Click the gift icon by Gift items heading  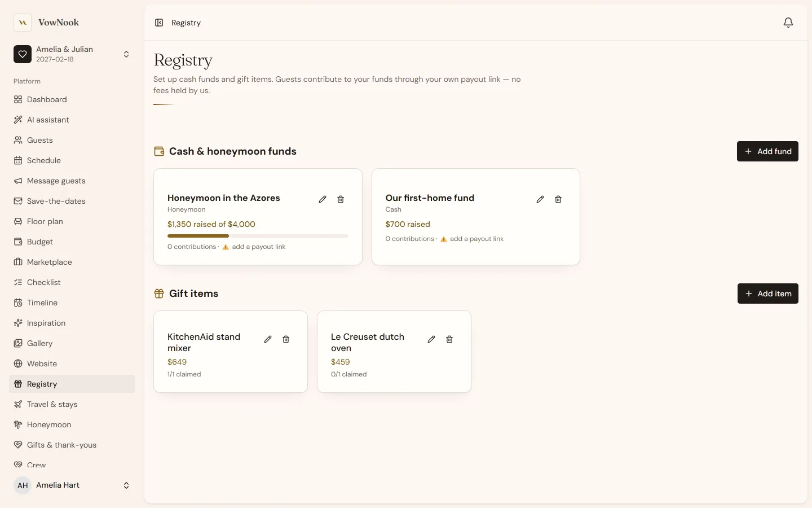point(159,294)
